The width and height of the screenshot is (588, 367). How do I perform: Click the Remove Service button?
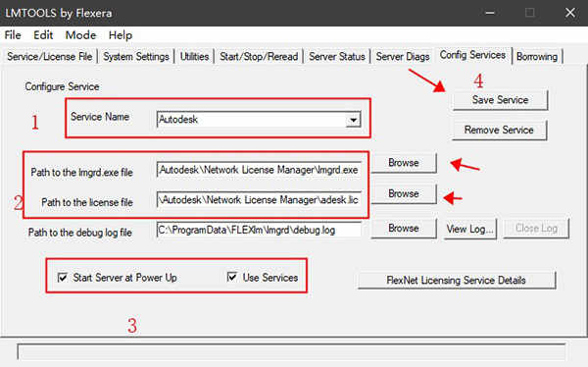(x=499, y=130)
